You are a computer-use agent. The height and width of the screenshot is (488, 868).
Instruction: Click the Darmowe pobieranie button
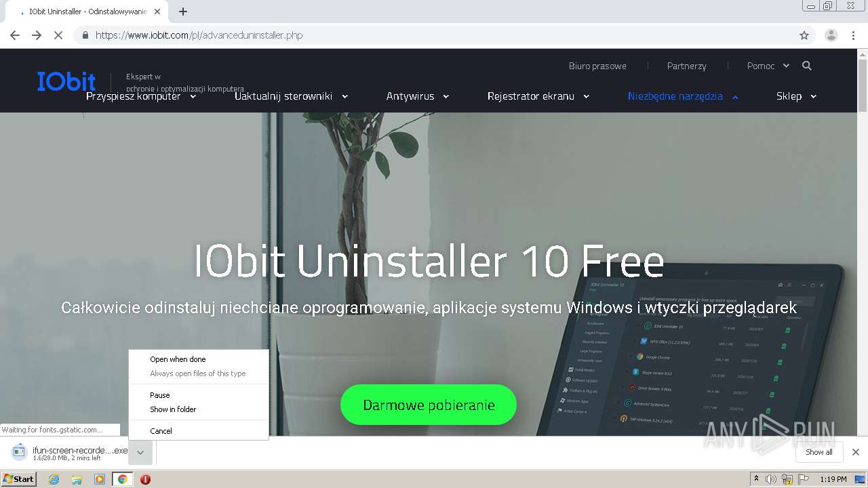pos(429,405)
